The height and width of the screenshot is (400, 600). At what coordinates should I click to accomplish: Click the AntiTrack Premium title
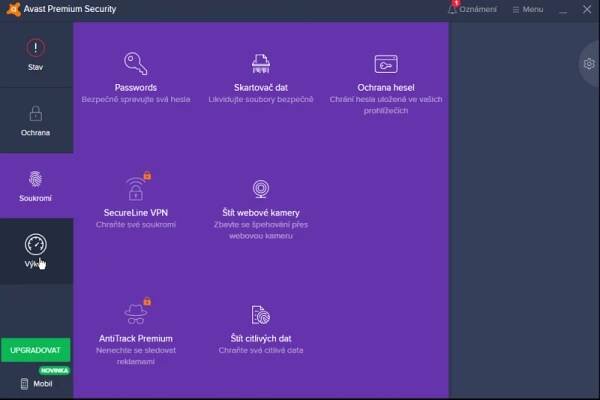coord(135,338)
